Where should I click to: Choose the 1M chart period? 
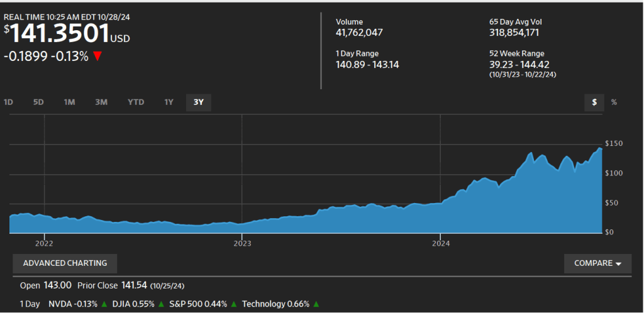(x=69, y=102)
